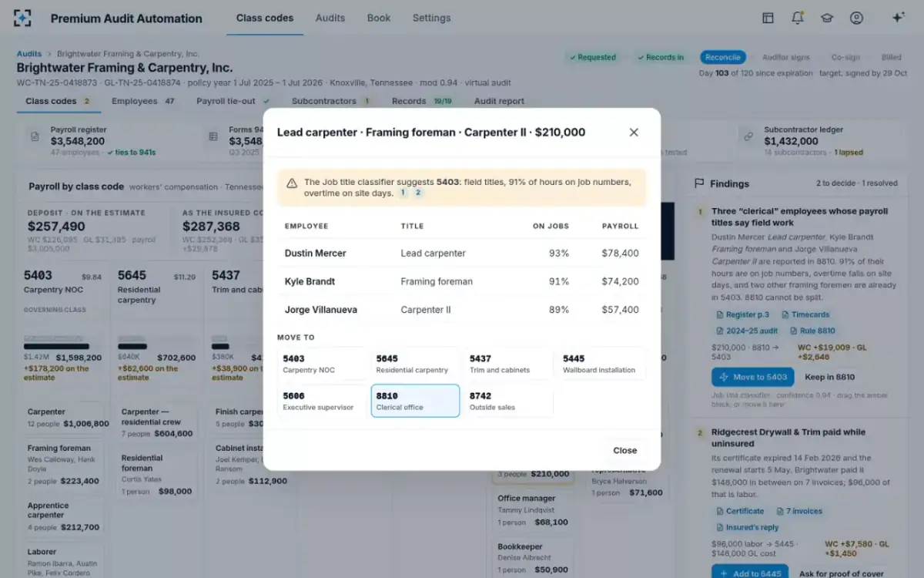The height and width of the screenshot is (578, 924).
Task: Click the Close button in the dialog
Action: tap(624, 450)
